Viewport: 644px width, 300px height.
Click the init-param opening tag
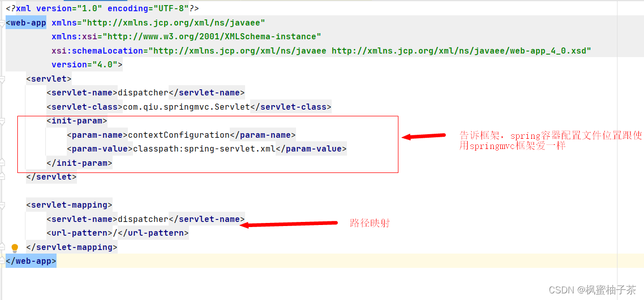click(76, 121)
